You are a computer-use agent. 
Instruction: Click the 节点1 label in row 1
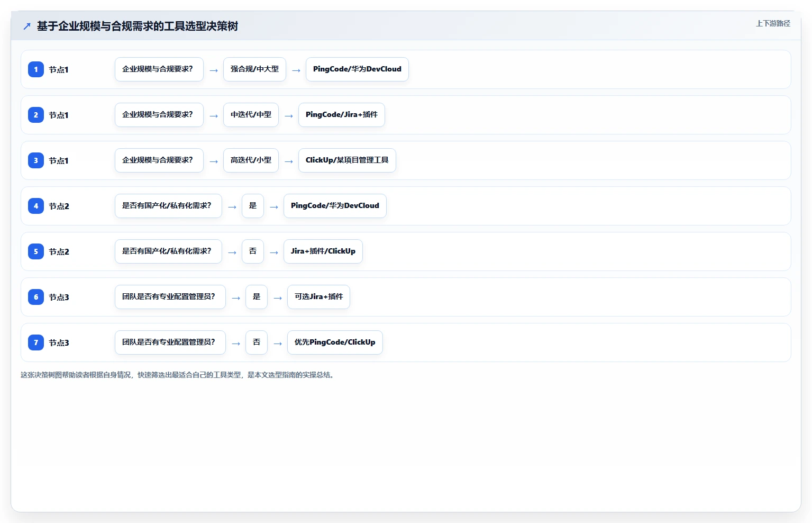(59, 70)
